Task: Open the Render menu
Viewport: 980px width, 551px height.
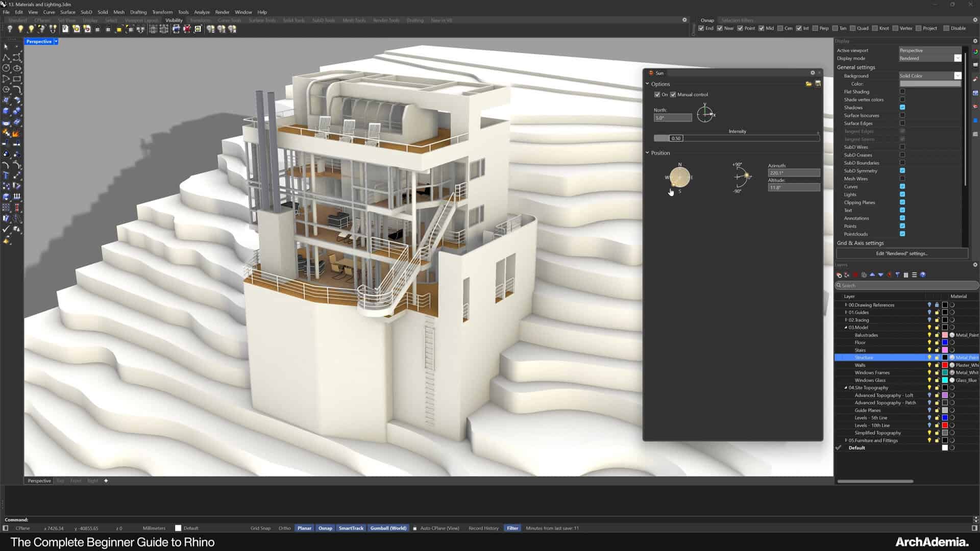Action: 222,12
